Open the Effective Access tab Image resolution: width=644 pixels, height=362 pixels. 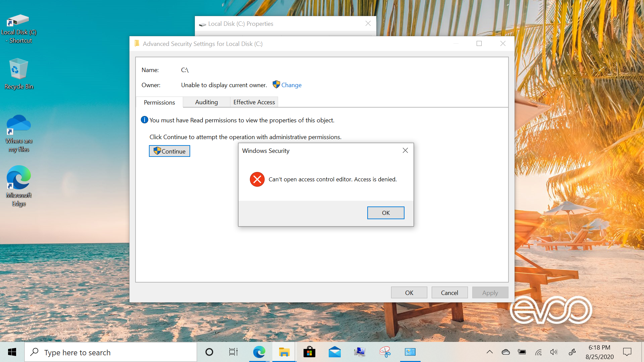tap(254, 102)
